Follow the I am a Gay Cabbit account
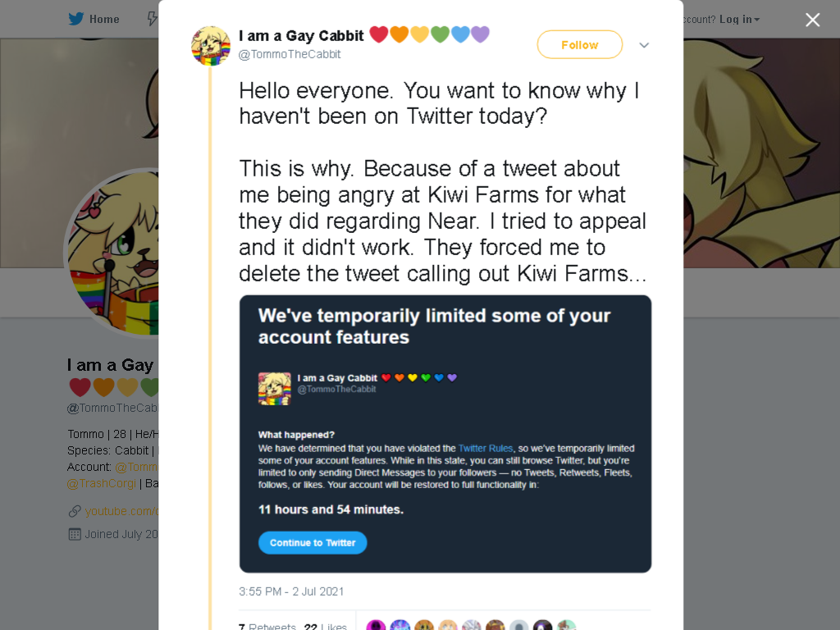The height and width of the screenshot is (630, 840). [x=580, y=45]
